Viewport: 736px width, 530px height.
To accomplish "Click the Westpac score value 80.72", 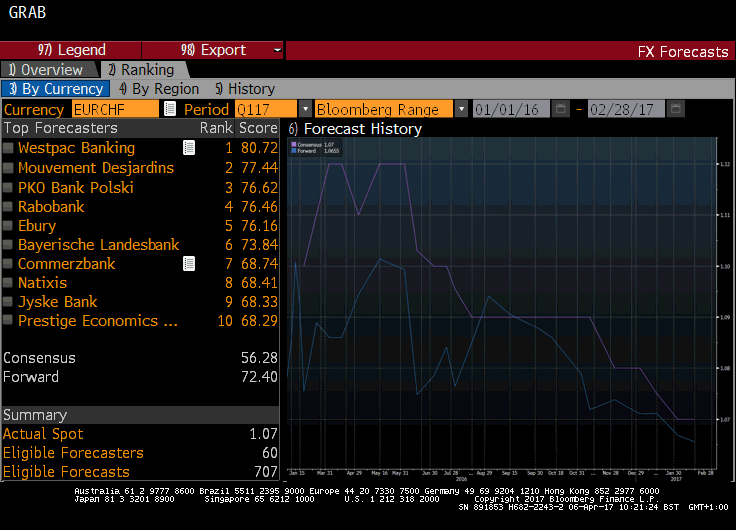I will (259, 148).
